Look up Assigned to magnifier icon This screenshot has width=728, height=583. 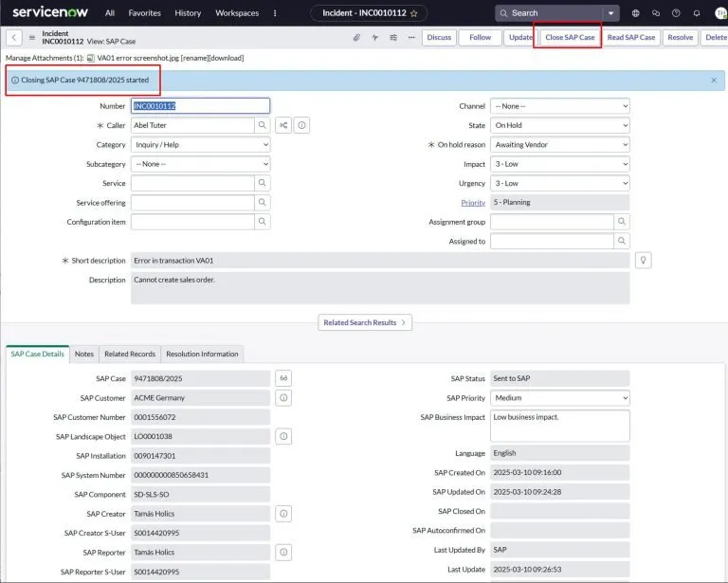coord(622,241)
